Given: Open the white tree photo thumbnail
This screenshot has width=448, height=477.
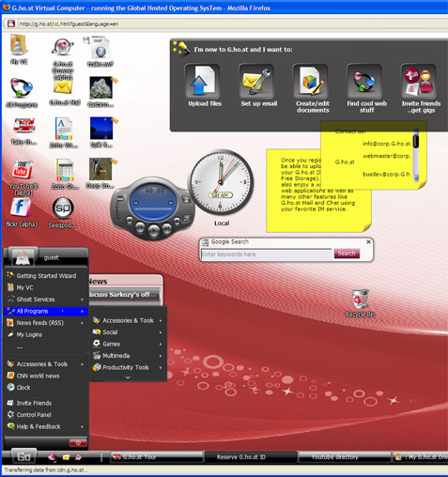Looking at the screenshot, I should pyautogui.click(x=100, y=87).
